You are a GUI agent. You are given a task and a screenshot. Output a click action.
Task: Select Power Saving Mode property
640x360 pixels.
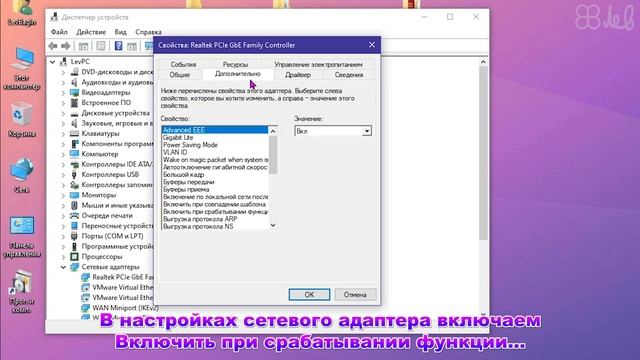pos(215,145)
